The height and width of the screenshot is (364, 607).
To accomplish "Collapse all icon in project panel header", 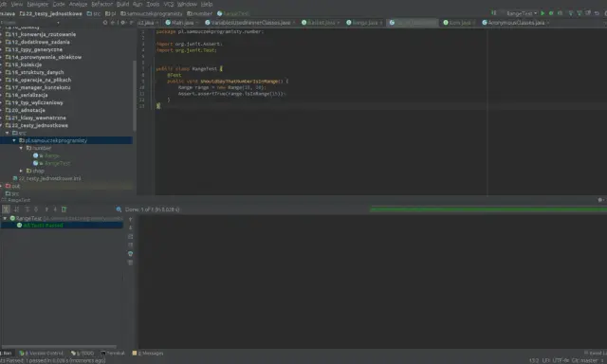I will click(x=113, y=23).
